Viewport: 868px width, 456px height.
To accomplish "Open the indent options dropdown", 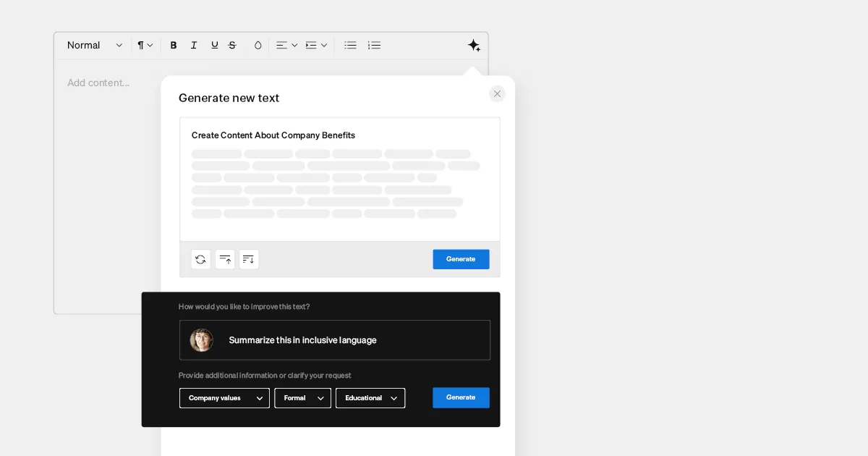I will (x=316, y=45).
